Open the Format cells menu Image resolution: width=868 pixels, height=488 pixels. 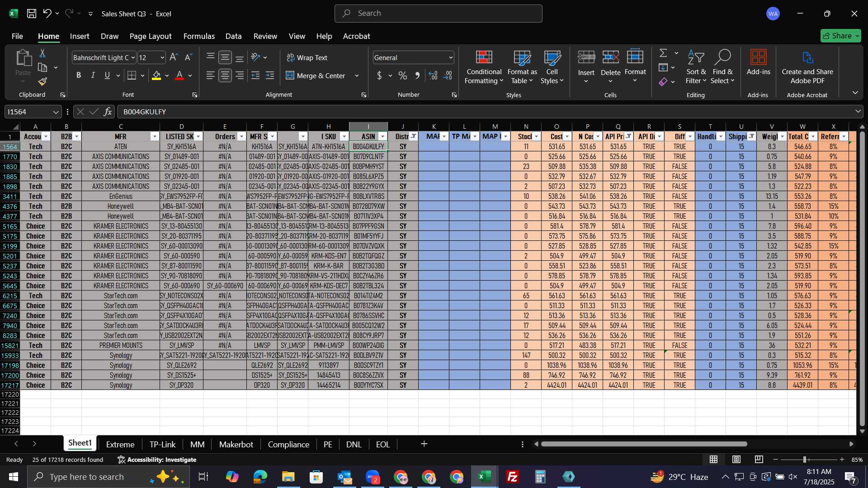(635, 67)
